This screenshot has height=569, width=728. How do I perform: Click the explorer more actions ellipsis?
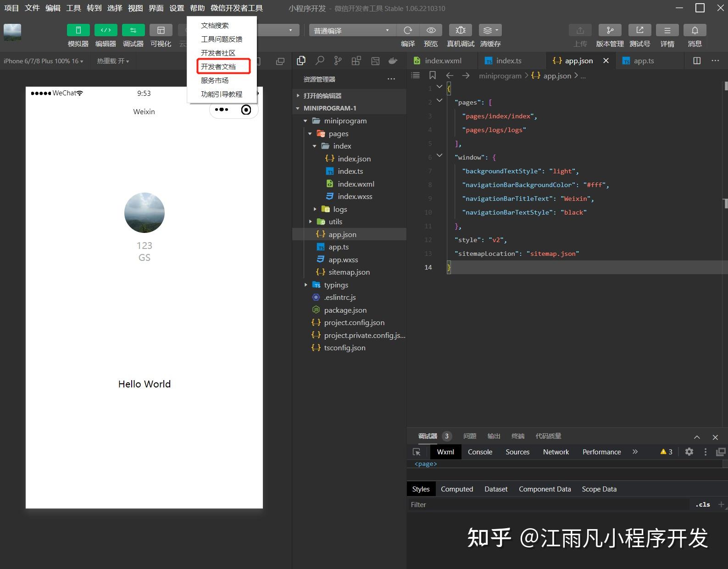pyautogui.click(x=391, y=79)
